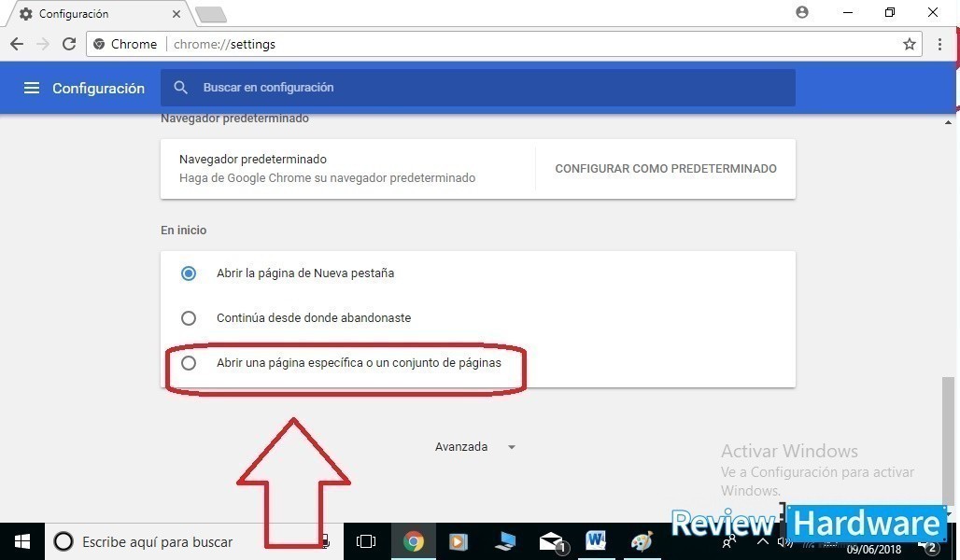Image resolution: width=960 pixels, height=560 pixels.
Task: Open the user profile icon in title bar
Action: [802, 12]
